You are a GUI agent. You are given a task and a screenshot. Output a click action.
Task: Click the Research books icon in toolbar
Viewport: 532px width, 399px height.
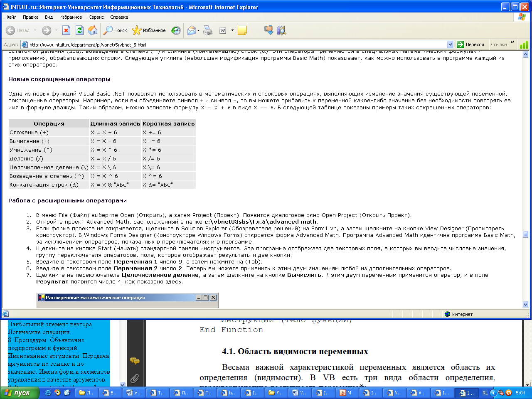coord(281,30)
